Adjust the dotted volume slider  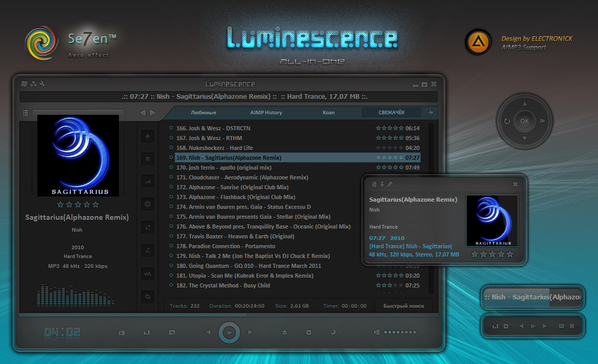[399, 332]
